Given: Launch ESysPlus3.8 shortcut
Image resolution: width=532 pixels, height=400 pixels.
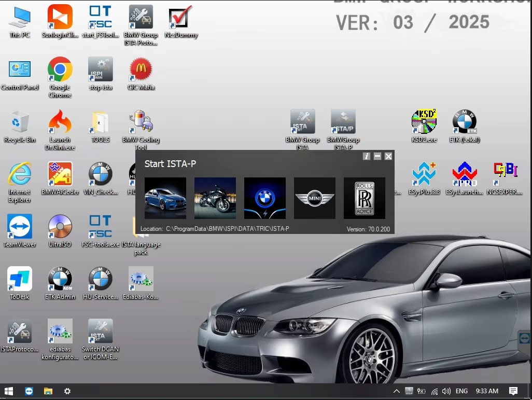Looking at the screenshot, I should point(424,179).
